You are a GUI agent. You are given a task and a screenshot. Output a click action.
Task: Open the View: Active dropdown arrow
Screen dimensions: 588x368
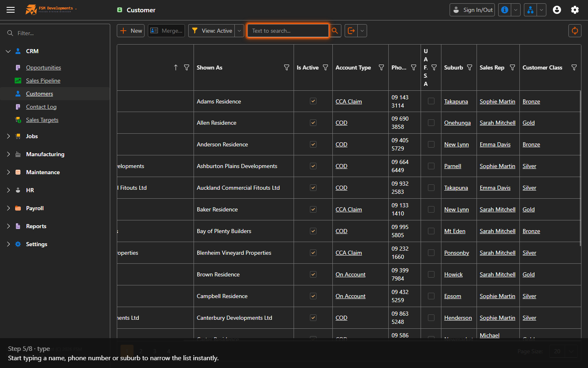[x=239, y=31]
